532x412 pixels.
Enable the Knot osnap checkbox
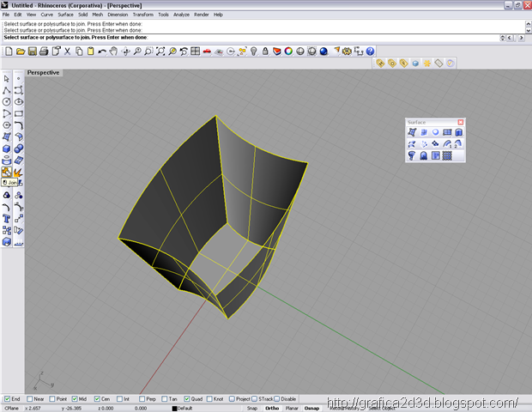(x=209, y=399)
